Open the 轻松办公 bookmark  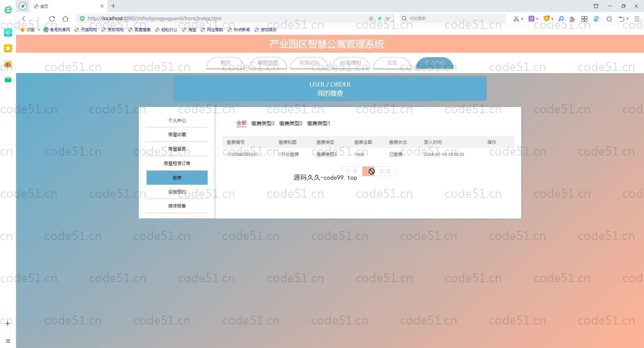tap(166, 30)
